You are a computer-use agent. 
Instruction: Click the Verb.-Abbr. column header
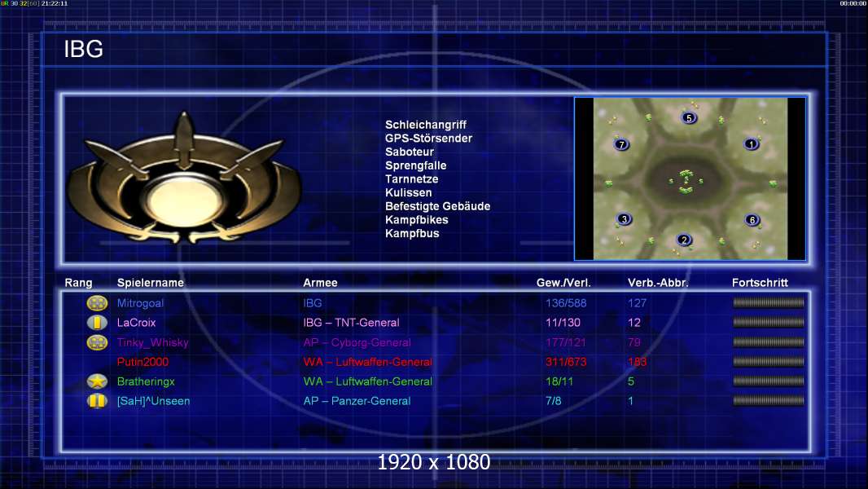coord(658,283)
